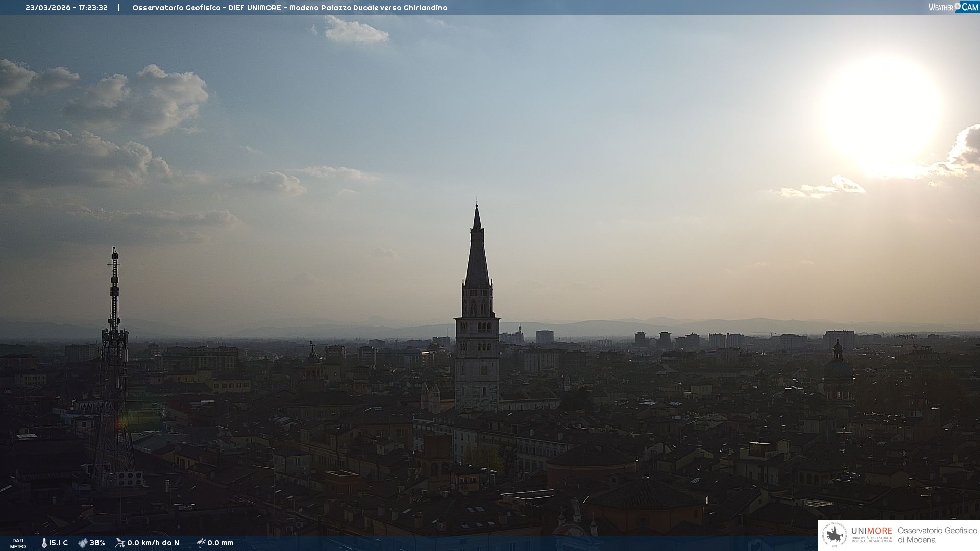
Task: Click the umbrella rainfall icon
Action: [x=201, y=543]
